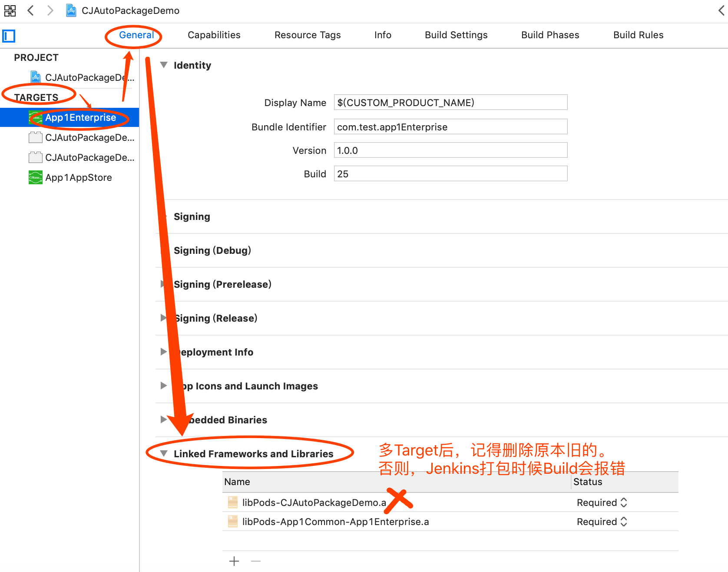Toggle the targets list sidebar icon
The image size is (728, 572).
point(9,36)
